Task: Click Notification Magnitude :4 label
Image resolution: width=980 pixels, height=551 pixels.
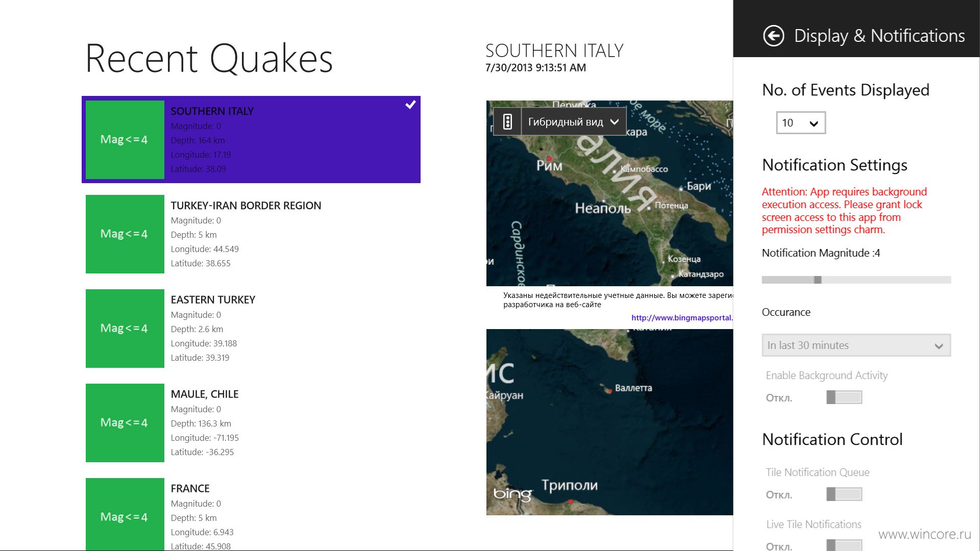Action: (x=821, y=253)
